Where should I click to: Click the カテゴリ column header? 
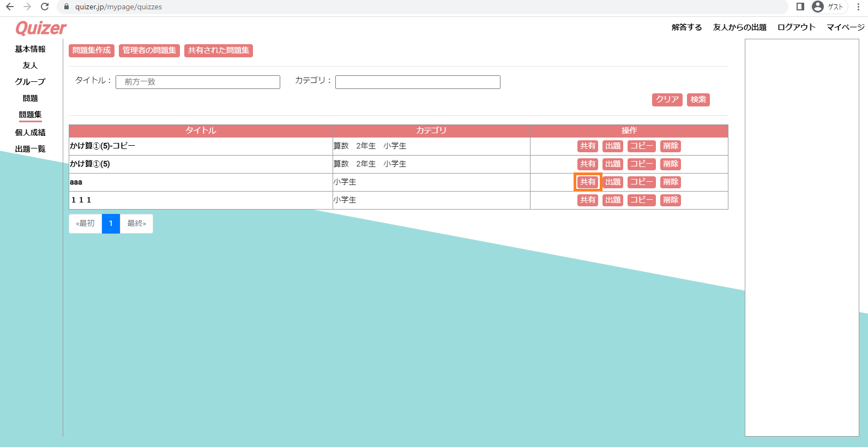coord(431,131)
